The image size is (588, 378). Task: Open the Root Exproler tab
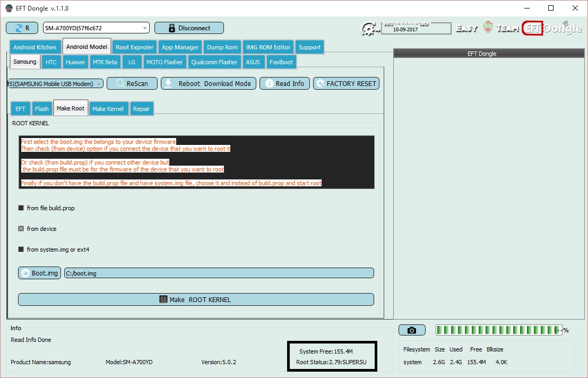135,47
